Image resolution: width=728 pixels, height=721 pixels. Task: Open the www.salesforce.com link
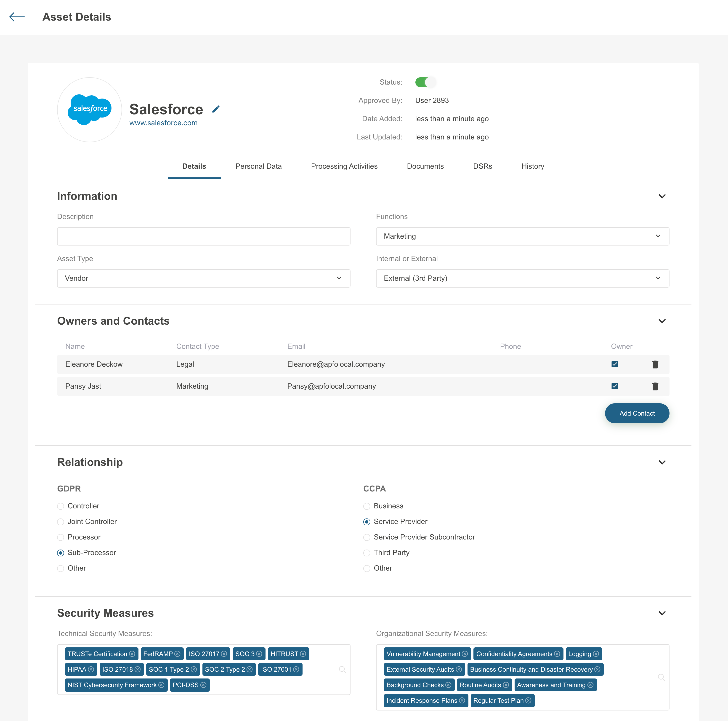tap(163, 123)
